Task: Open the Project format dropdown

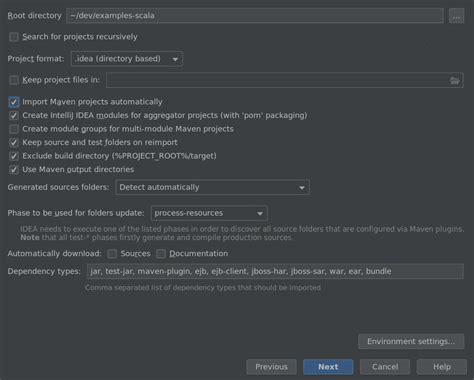Action: pos(127,59)
